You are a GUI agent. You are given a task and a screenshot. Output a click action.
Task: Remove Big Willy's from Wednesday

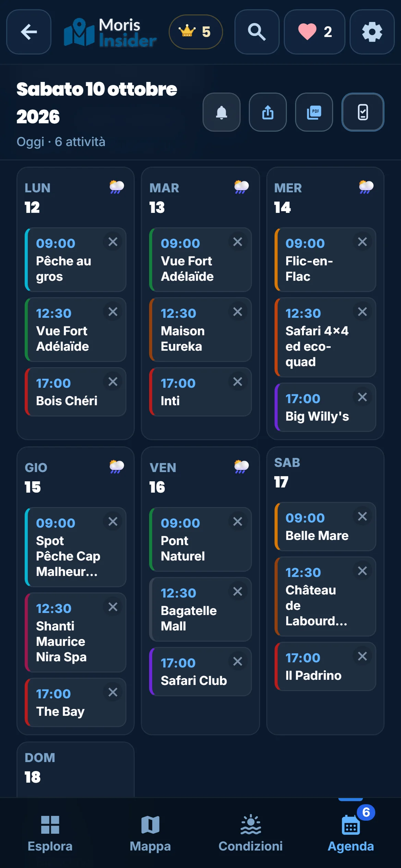362,397
